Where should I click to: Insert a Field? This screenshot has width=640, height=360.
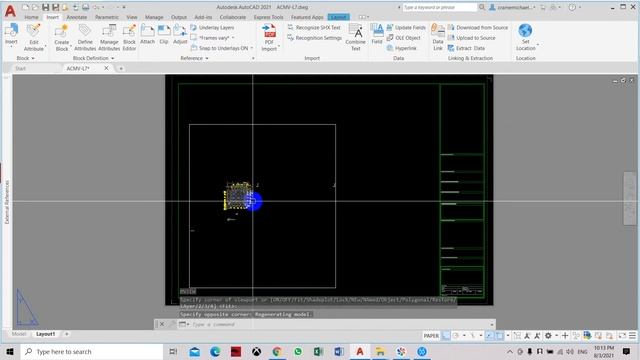(x=377, y=34)
